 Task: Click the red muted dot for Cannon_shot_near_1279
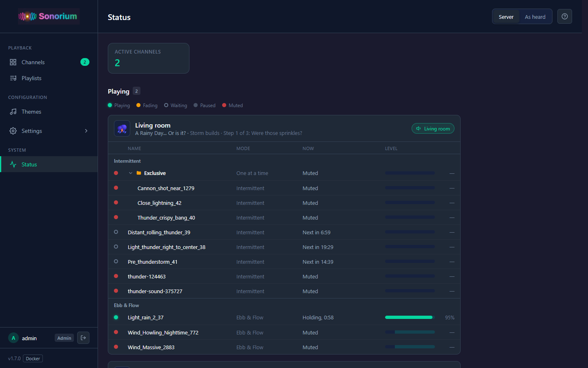pos(116,188)
